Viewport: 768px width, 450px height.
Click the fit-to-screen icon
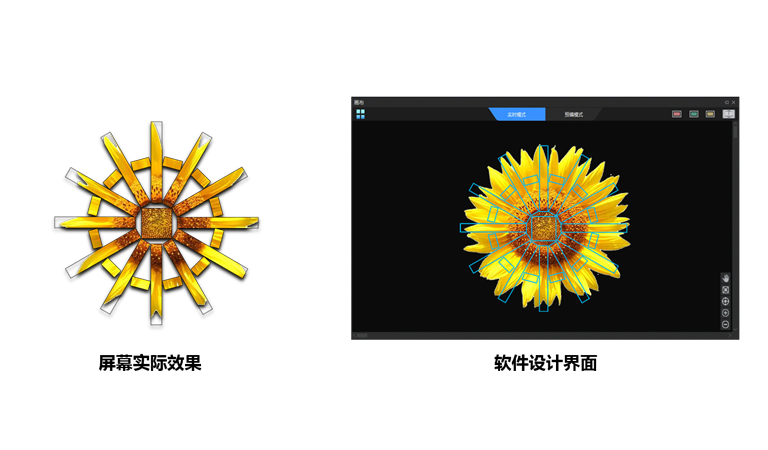[725, 289]
